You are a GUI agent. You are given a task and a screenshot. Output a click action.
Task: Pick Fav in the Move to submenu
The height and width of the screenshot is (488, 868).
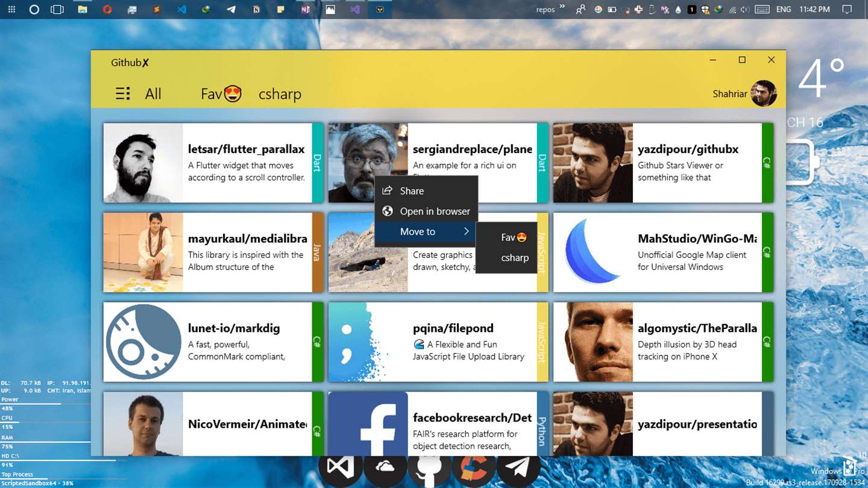[506, 237]
